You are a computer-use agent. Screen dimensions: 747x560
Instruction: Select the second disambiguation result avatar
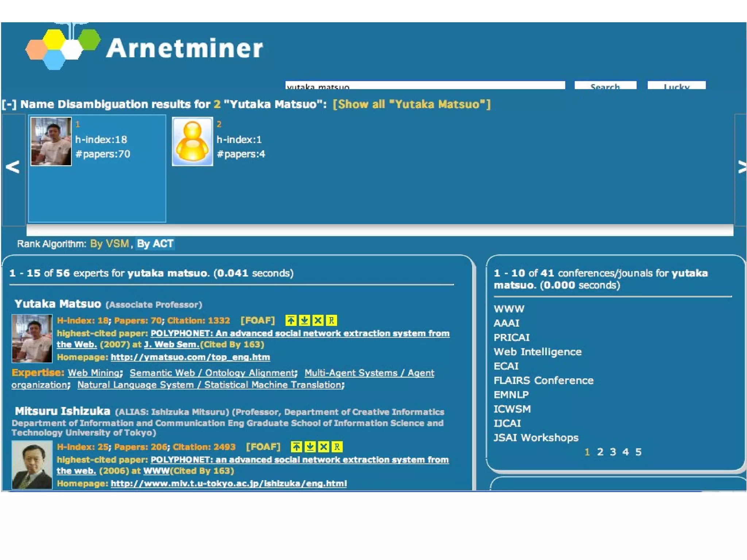(x=192, y=142)
